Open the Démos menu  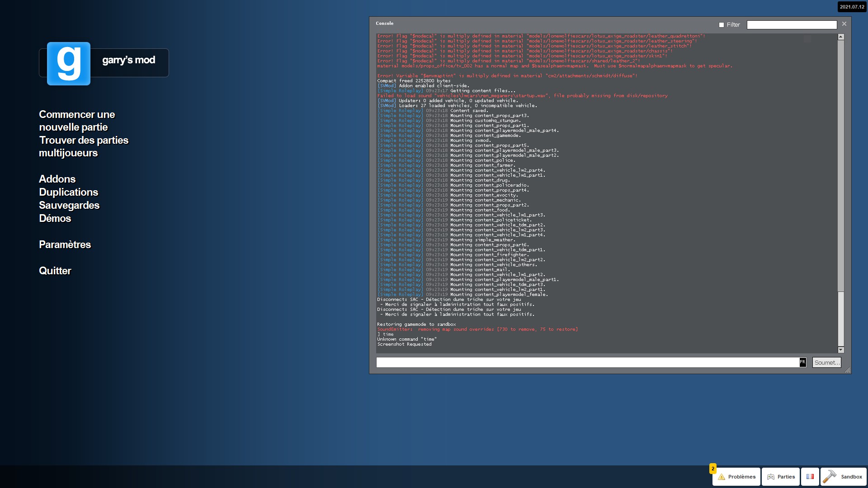point(55,218)
